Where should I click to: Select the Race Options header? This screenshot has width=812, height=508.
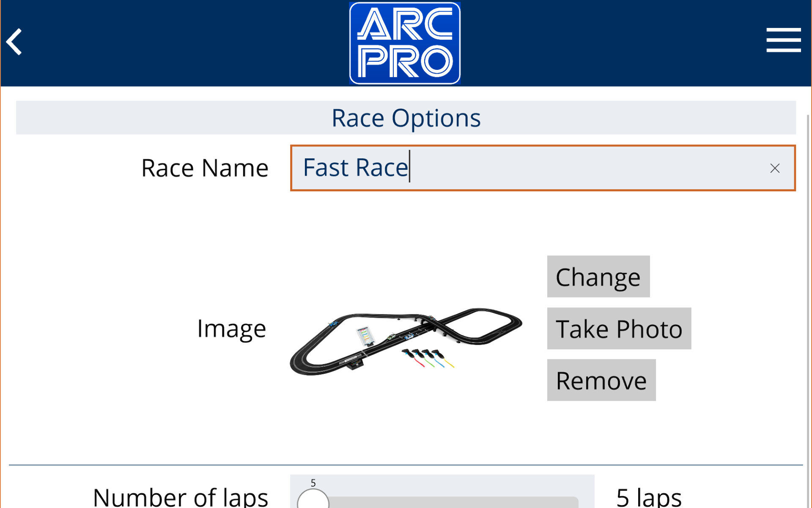point(406,118)
